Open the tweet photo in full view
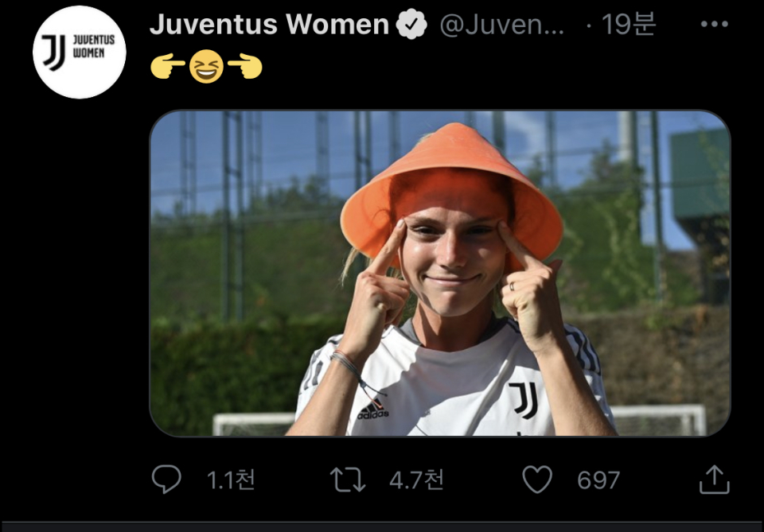 click(439, 273)
